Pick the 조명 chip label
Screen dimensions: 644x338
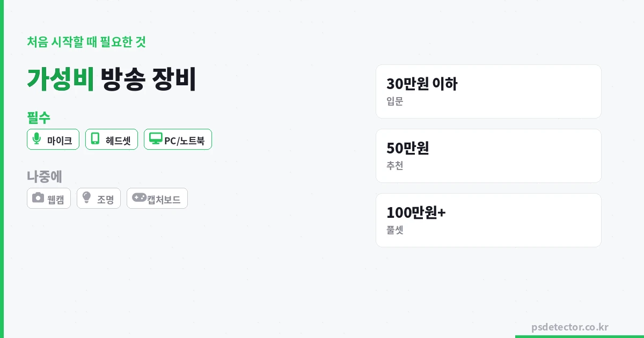(105, 200)
